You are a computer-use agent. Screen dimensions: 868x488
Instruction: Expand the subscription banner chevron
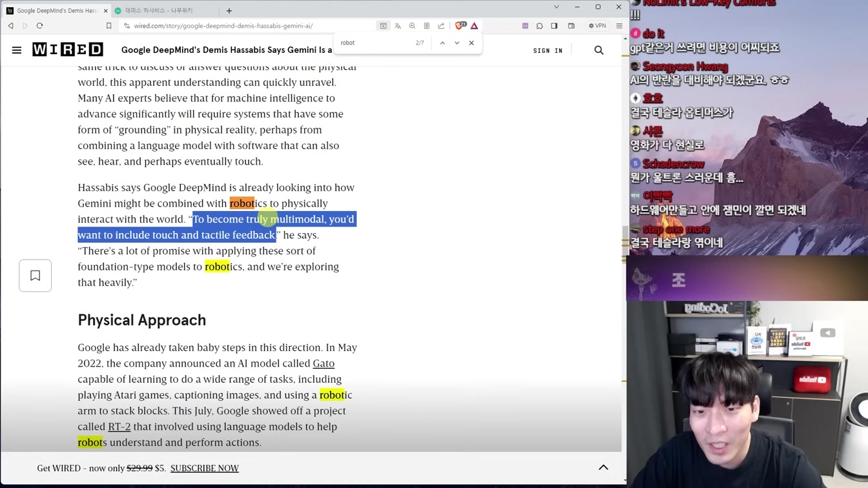[603, 467]
